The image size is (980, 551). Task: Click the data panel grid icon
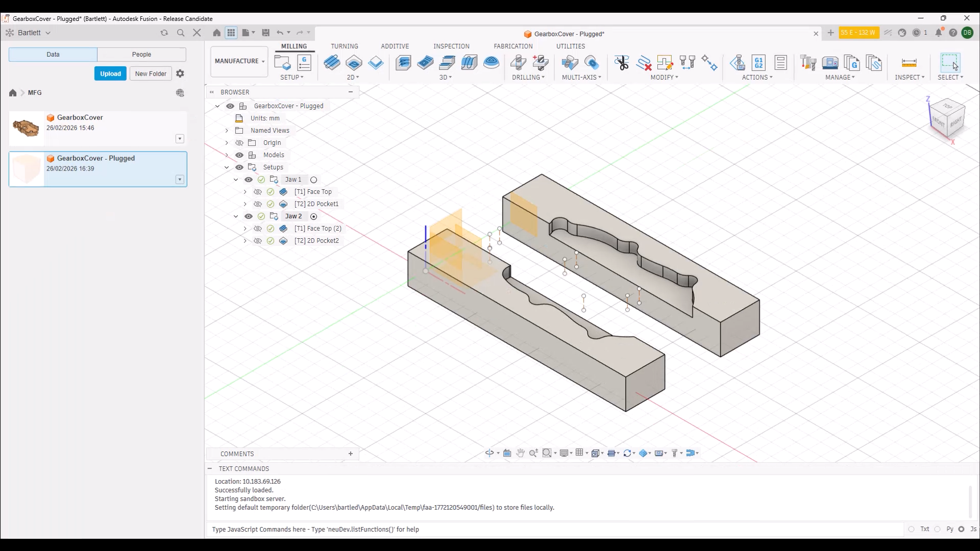(x=231, y=33)
